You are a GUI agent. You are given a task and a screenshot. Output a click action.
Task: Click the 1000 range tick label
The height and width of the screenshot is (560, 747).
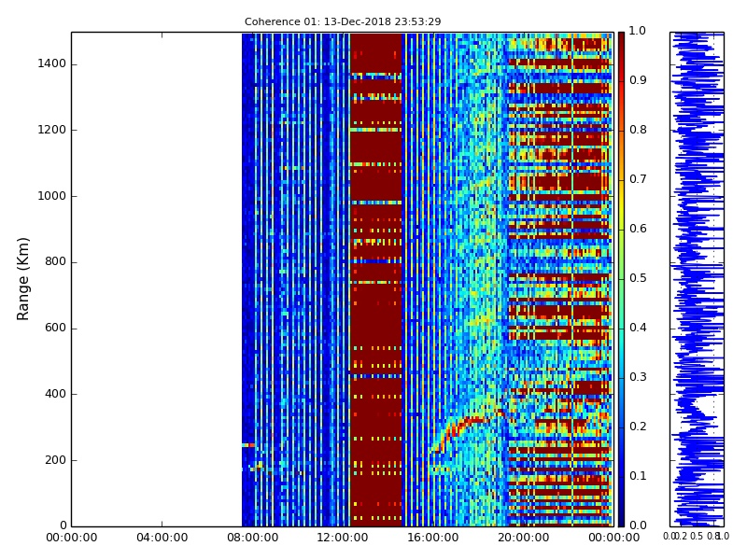click(x=52, y=196)
